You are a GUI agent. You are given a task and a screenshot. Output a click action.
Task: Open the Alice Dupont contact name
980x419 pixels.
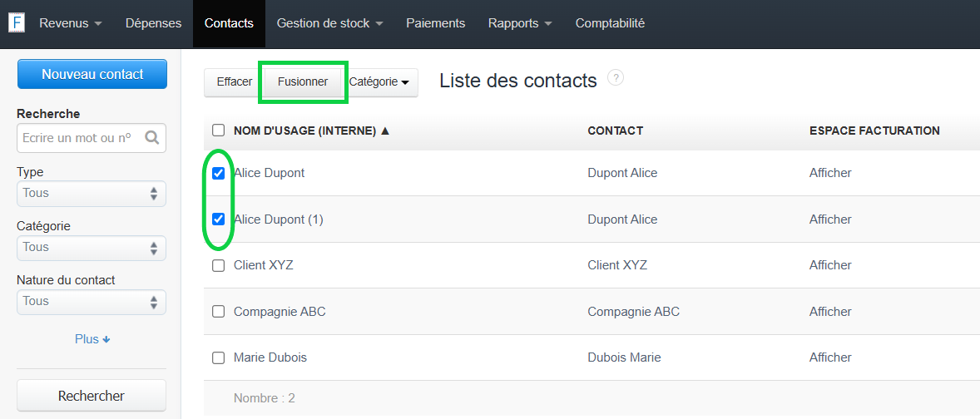point(269,173)
